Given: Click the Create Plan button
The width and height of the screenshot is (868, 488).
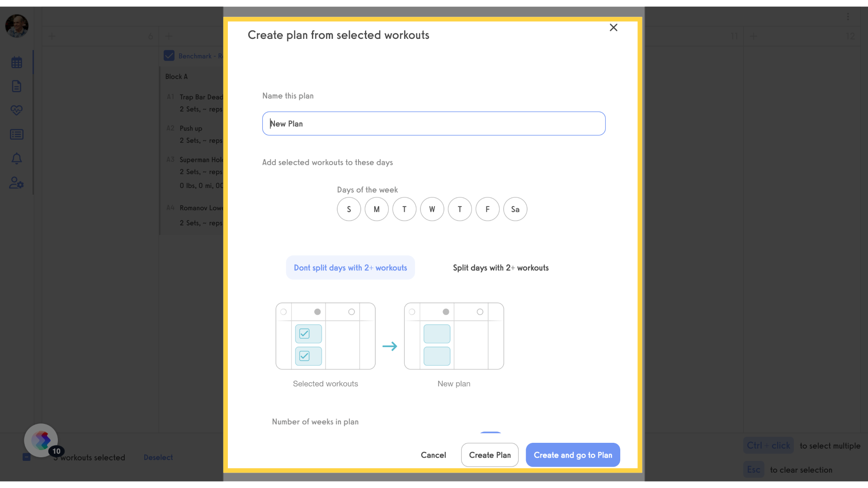Looking at the screenshot, I should 490,455.
